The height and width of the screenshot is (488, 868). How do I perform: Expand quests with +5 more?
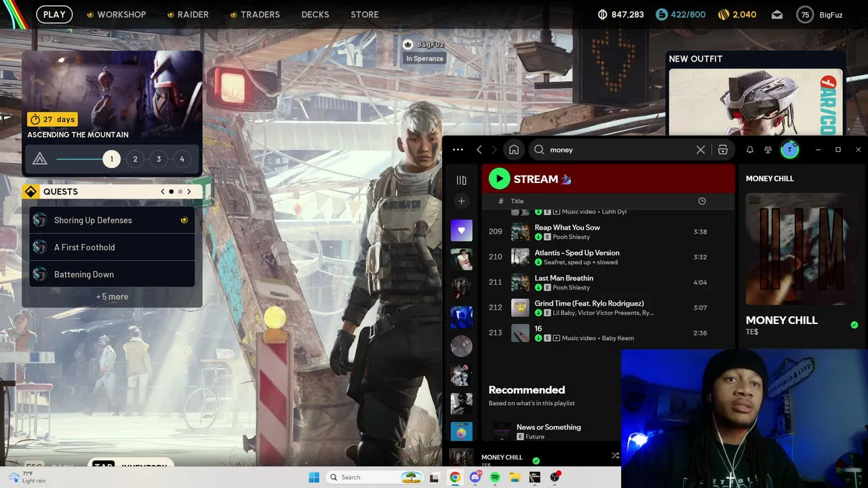(112, 297)
